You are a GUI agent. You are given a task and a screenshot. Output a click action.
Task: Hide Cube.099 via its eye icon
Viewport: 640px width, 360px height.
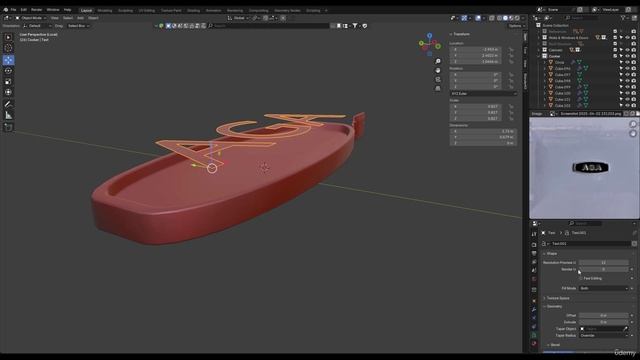click(x=627, y=87)
